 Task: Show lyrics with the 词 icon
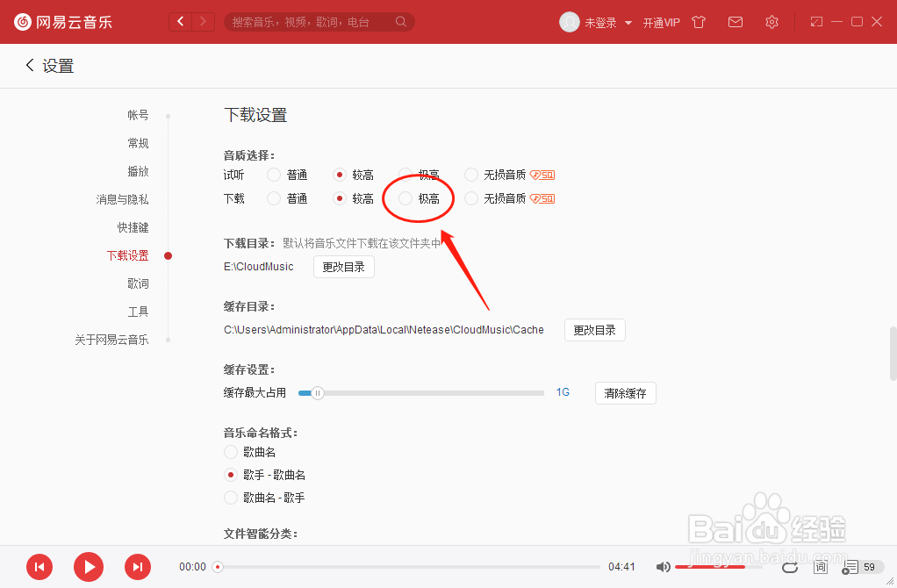(821, 567)
